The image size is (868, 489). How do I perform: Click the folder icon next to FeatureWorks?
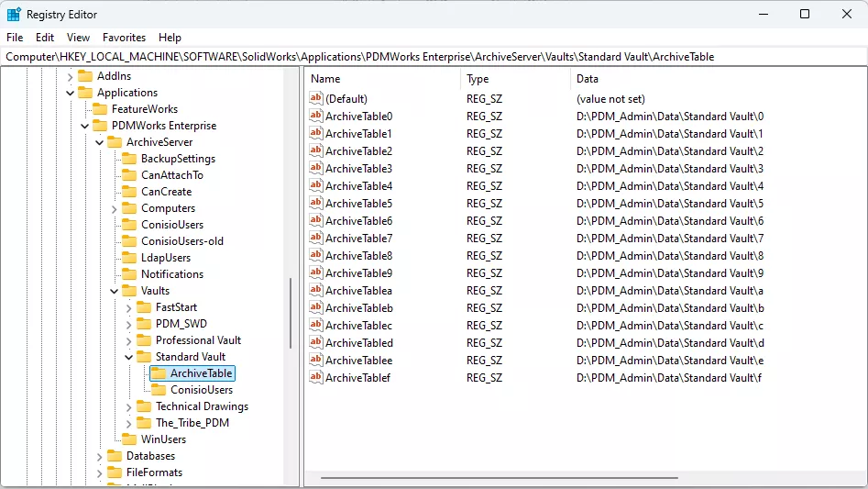[x=100, y=109]
